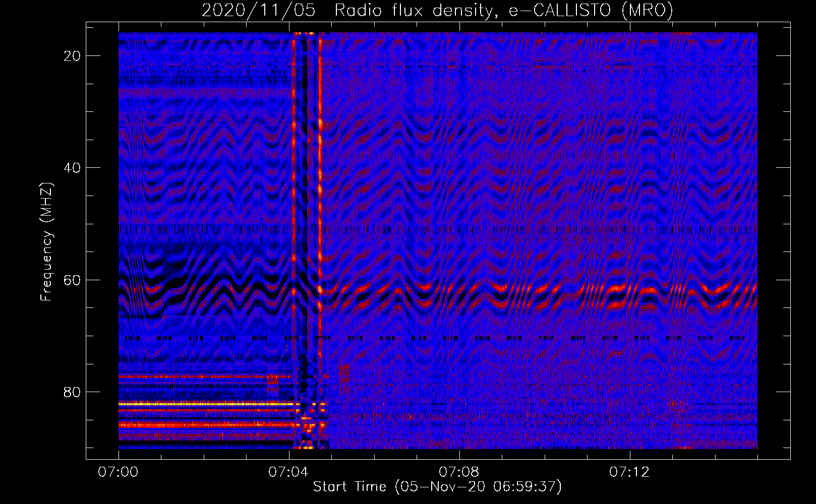The height and width of the screenshot is (504, 816).
Task: Click the frequency tick label '40'
Action: click(73, 168)
